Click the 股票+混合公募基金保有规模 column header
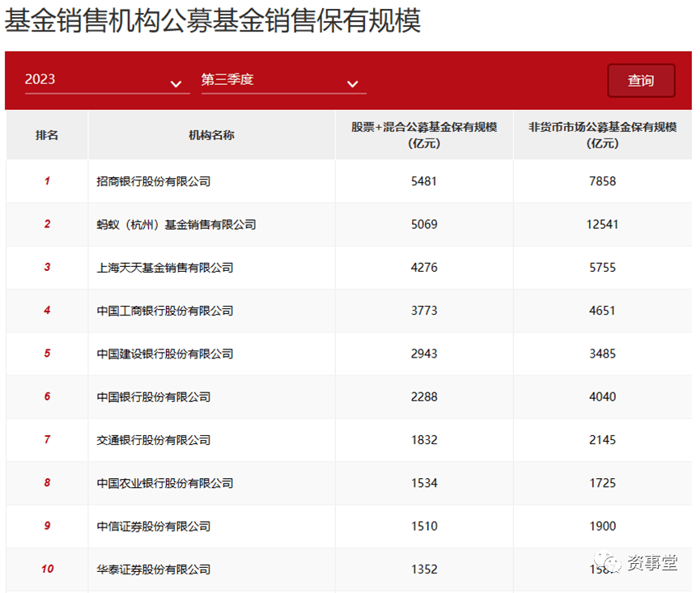Viewport: 700px width, 593px height. click(x=424, y=135)
